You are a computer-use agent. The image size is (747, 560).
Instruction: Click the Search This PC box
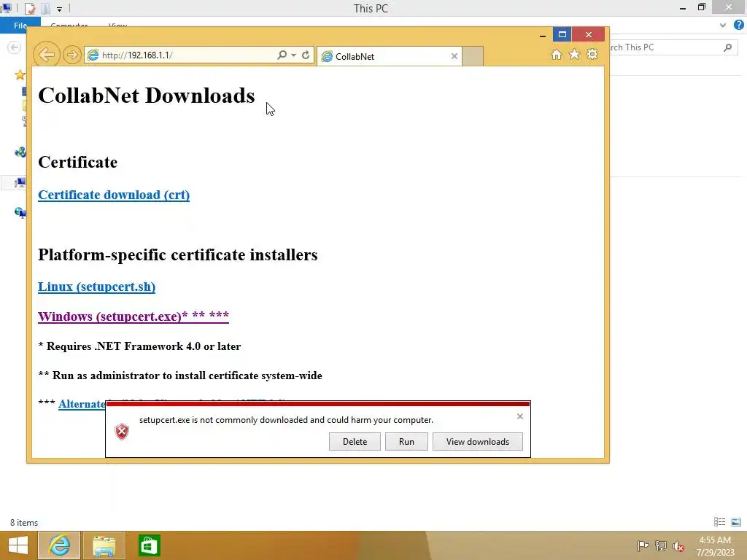[x=672, y=47]
